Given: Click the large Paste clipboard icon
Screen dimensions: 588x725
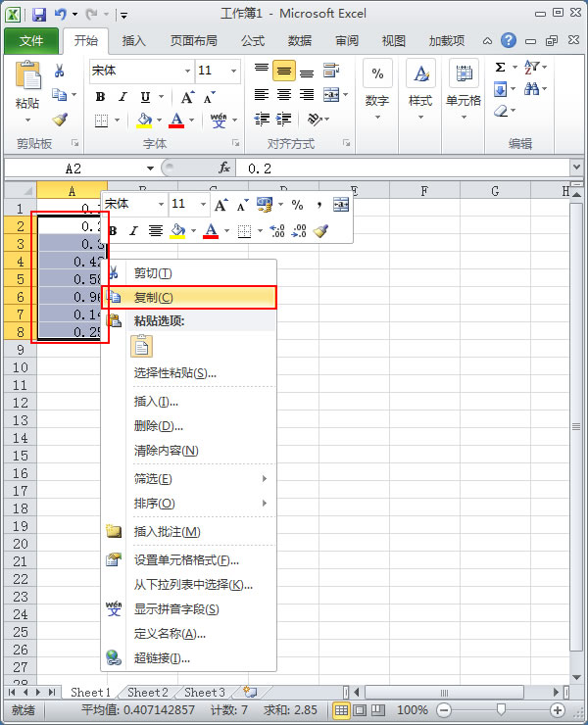Looking at the screenshot, I should tap(27, 74).
